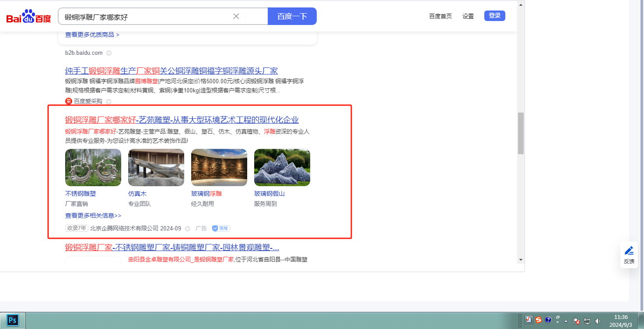Image resolution: width=644 pixels, height=329 pixels.
Task: Open the 玻璃钢假山 rockery thumbnail
Action: click(x=282, y=167)
